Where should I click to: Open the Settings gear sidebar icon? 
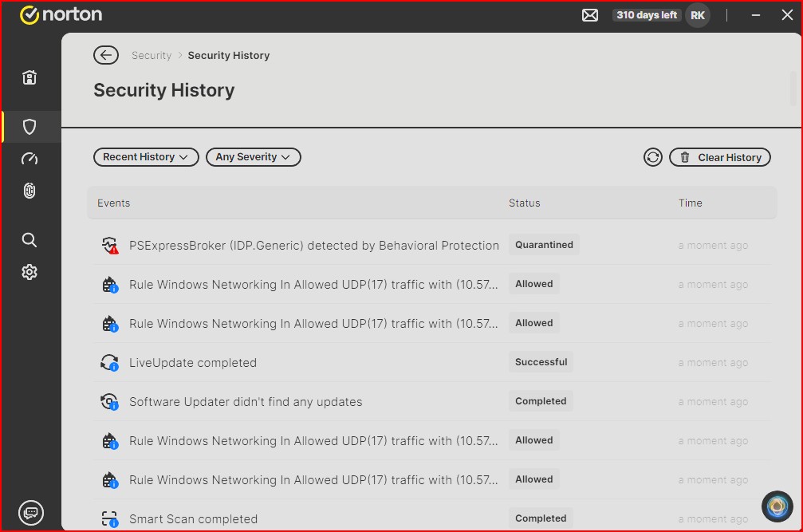(x=30, y=272)
